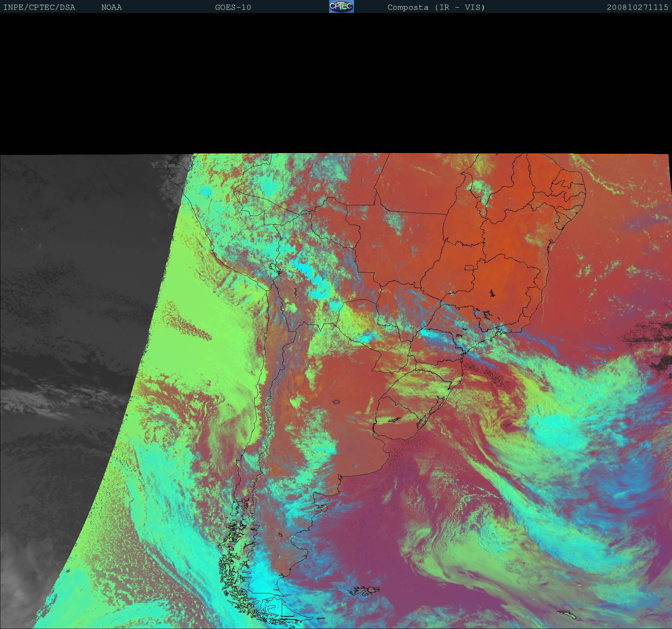Click the GOES-10 satellite label
672x629 pixels.
click(x=233, y=7)
